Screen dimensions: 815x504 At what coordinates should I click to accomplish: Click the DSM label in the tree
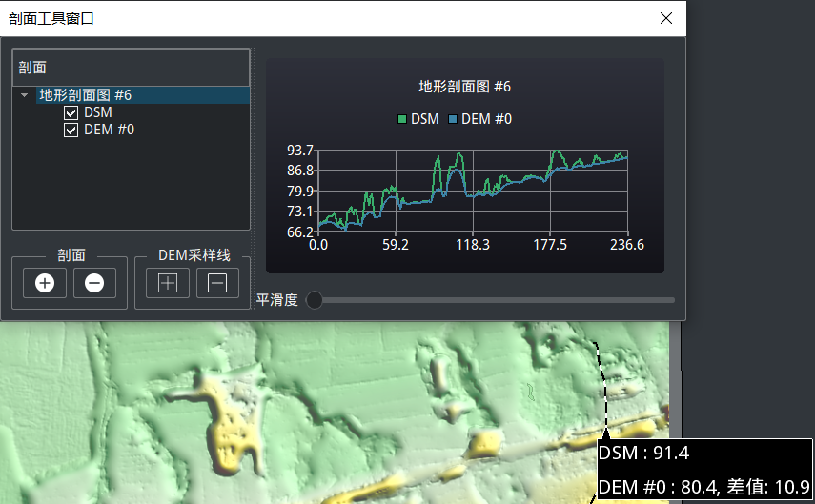98,112
